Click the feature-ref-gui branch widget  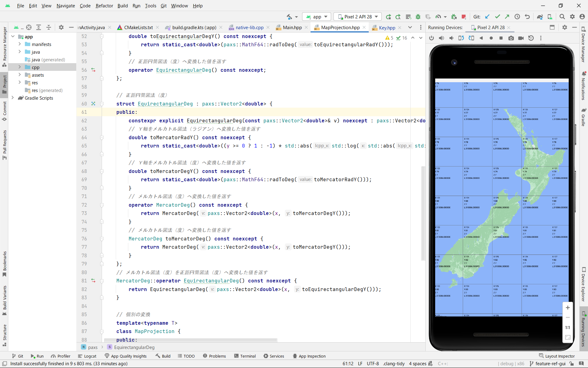point(550,364)
